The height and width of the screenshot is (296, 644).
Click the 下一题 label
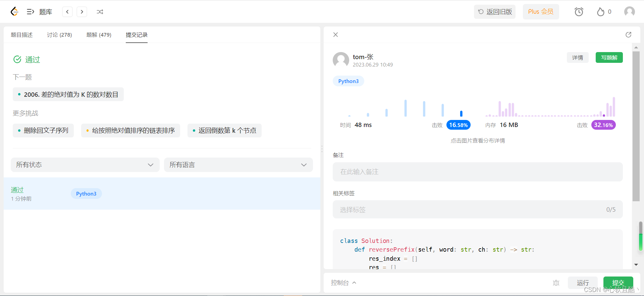pos(22,77)
